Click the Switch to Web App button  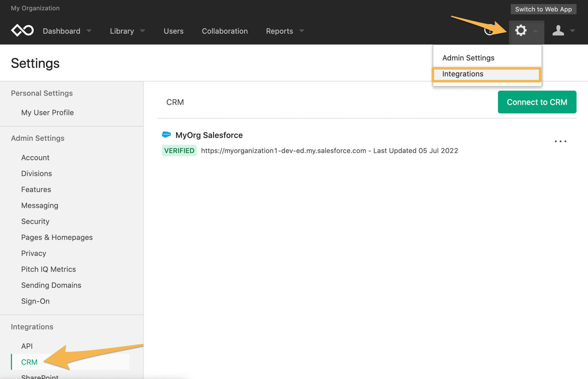click(543, 9)
